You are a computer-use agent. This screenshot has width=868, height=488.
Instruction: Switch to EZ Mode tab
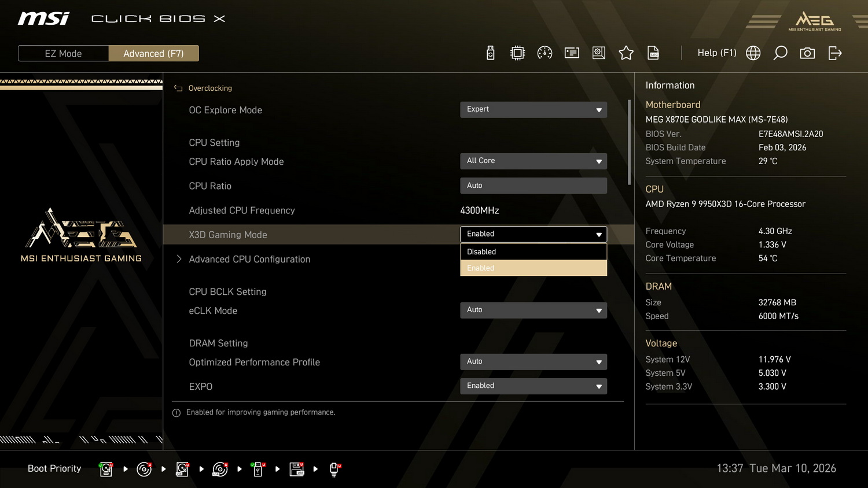point(63,53)
